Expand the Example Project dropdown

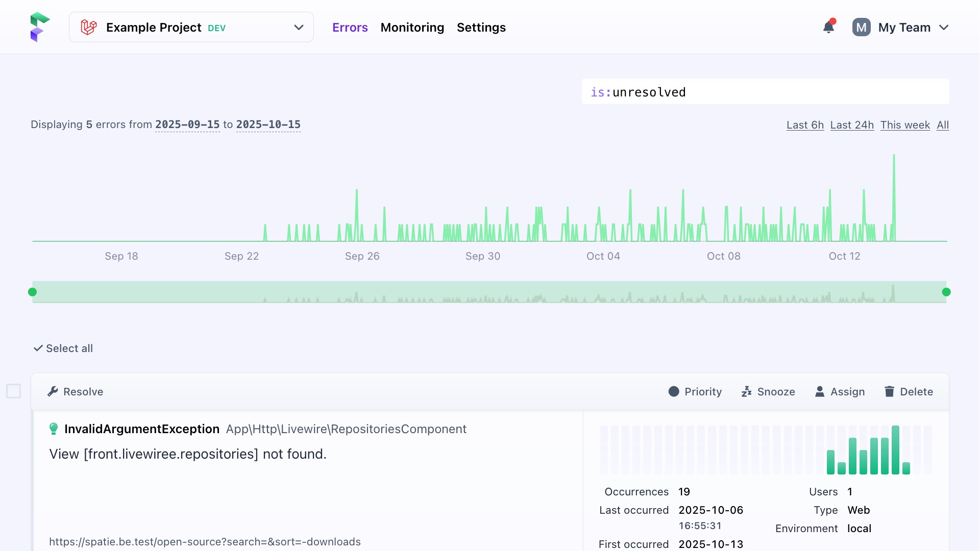[x=299, y=27]
